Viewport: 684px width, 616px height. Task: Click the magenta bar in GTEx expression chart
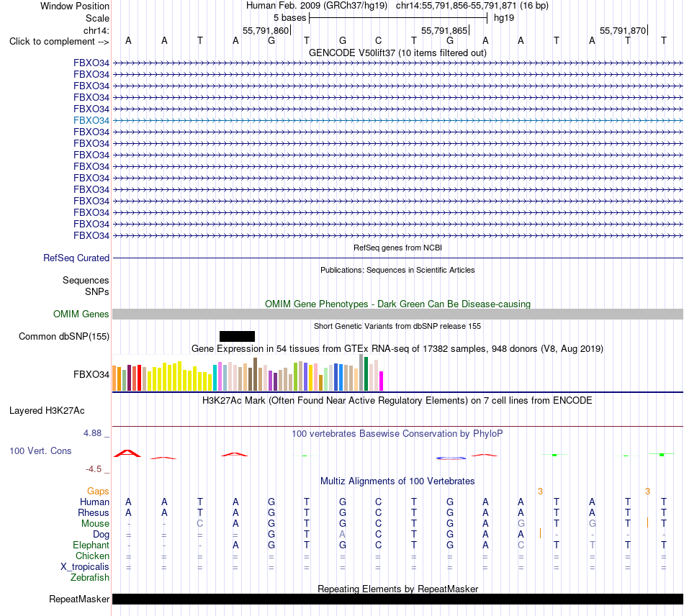pos(382,381)
